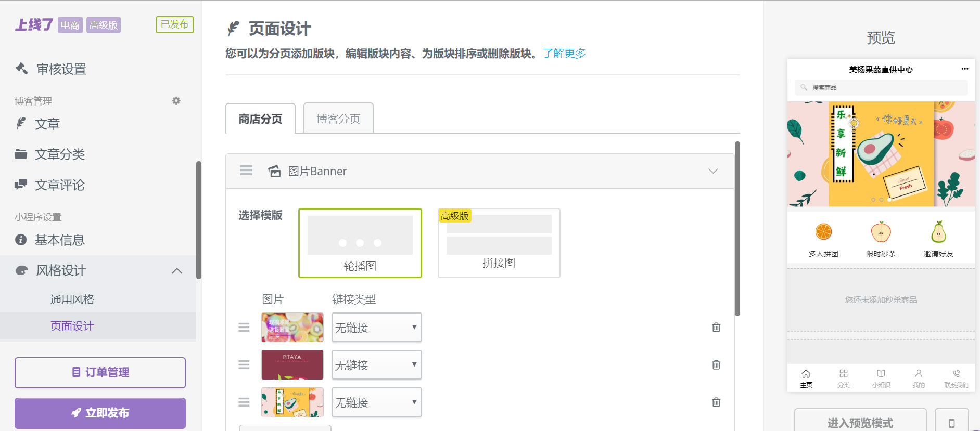Click the 小知识 tab in preview nav
Screen dimensions: 980x431
(881, 378)
